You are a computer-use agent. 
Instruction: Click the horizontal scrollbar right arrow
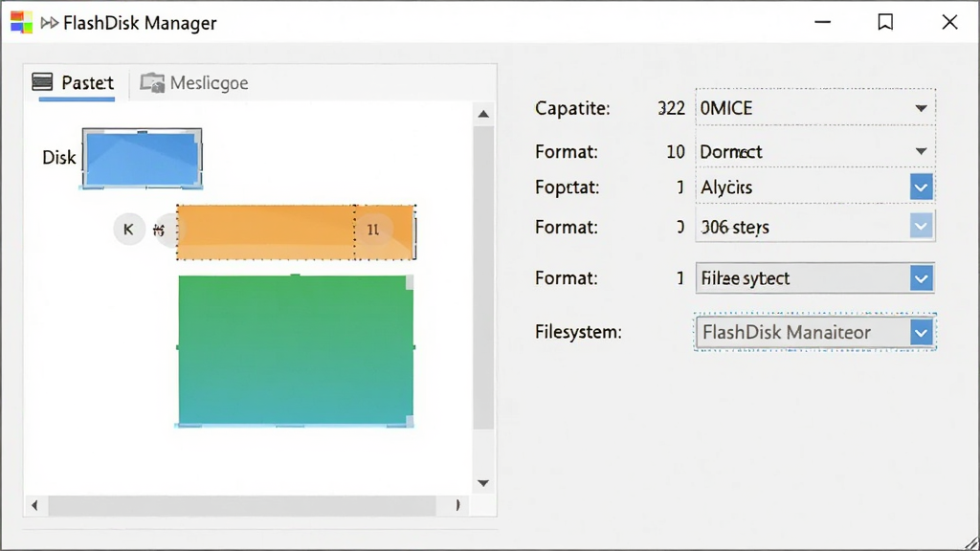point(457,505)
